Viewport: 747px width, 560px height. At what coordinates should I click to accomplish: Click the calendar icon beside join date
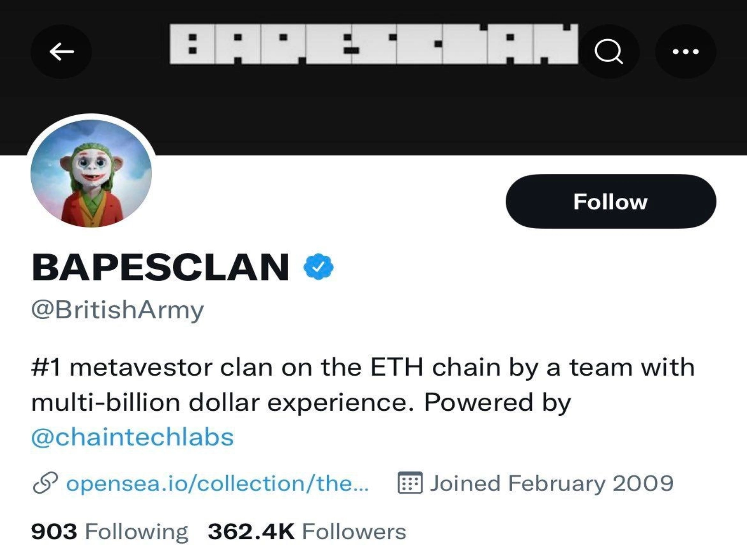pos(410,483)
